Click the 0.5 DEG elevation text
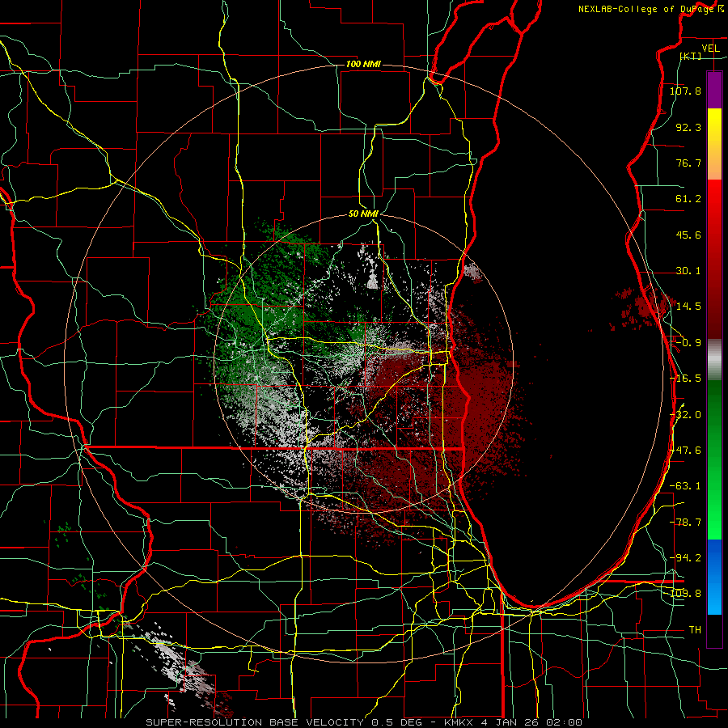The width and height of the screenshot is (728, 728). click(x=397, y=722)
